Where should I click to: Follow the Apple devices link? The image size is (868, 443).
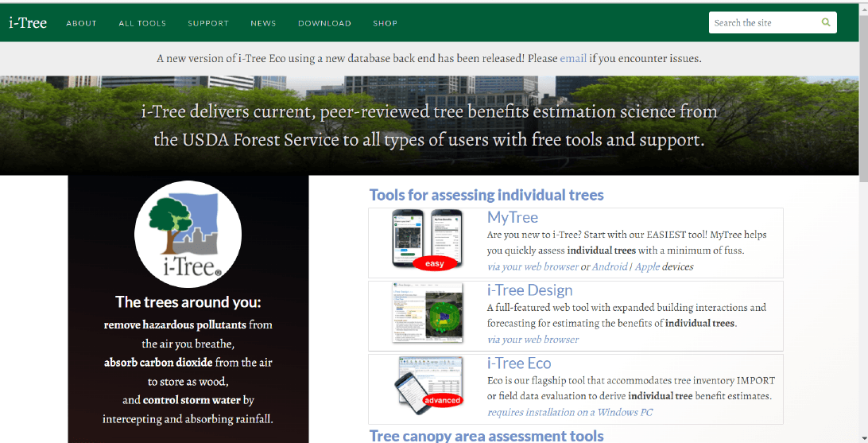(x=647, y=266)
